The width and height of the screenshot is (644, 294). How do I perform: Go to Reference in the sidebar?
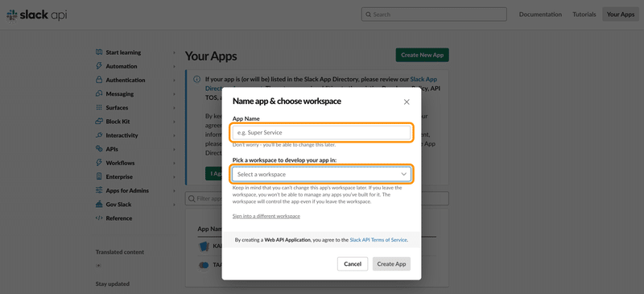119,218
